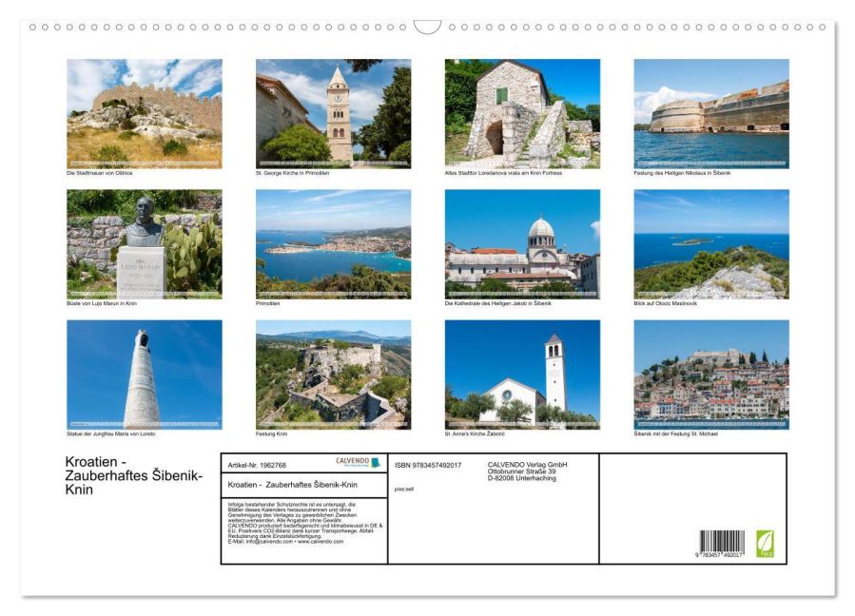Viewport: 855px width, 616px height.
Task: Open the Virgin Mary of Loreto statue photo
Action: point(145,375)
